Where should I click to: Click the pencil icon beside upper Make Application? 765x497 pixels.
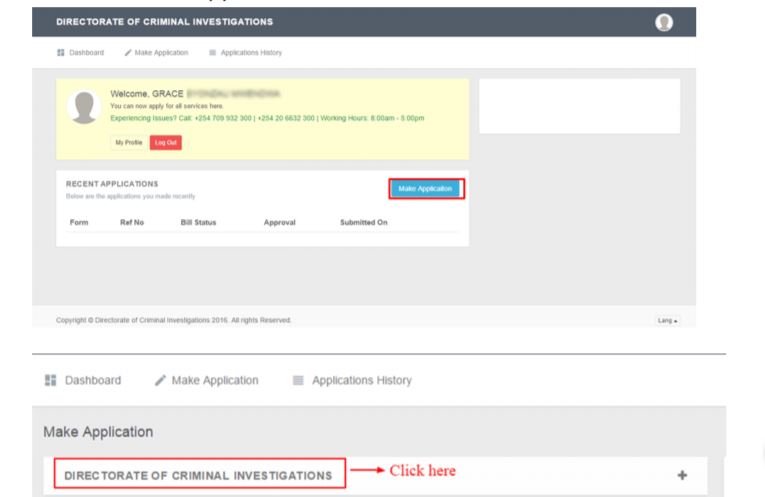point(128,53)
